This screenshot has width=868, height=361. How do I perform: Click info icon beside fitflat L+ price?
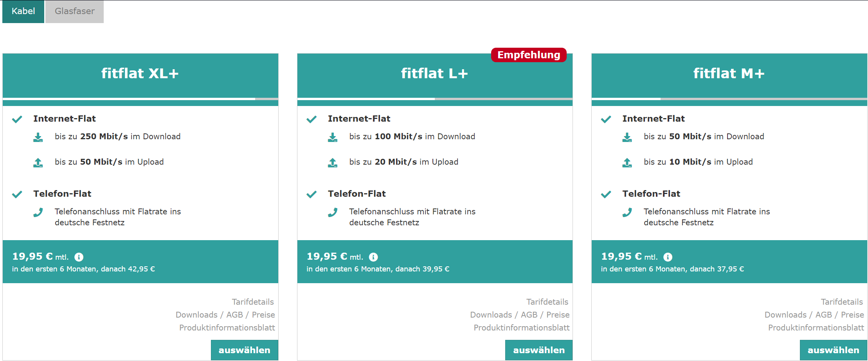pos(373,257)
